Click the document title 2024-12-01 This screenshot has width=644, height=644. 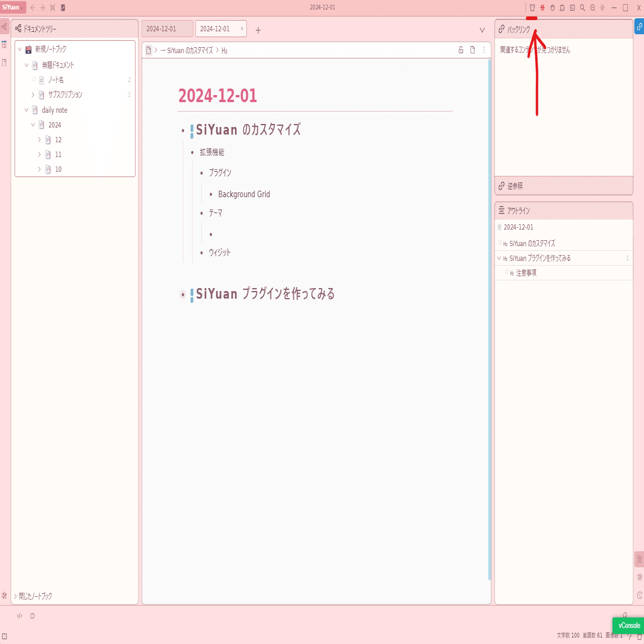(x=217, y=96)
